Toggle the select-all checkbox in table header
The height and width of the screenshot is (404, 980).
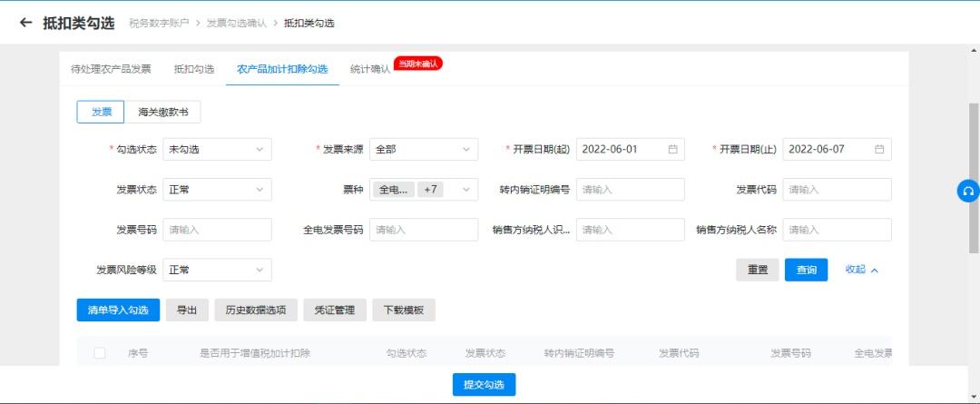pos(100,353)
